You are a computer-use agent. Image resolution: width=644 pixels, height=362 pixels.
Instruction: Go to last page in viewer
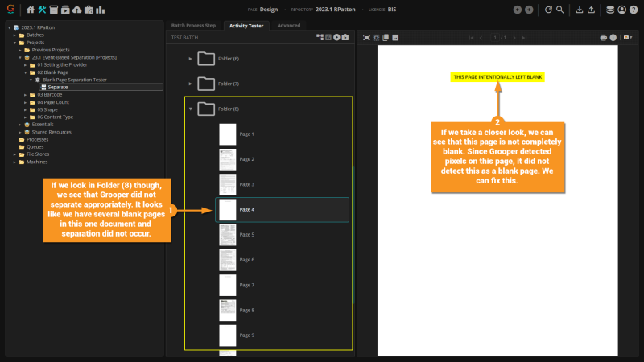[x=524, y=38]
